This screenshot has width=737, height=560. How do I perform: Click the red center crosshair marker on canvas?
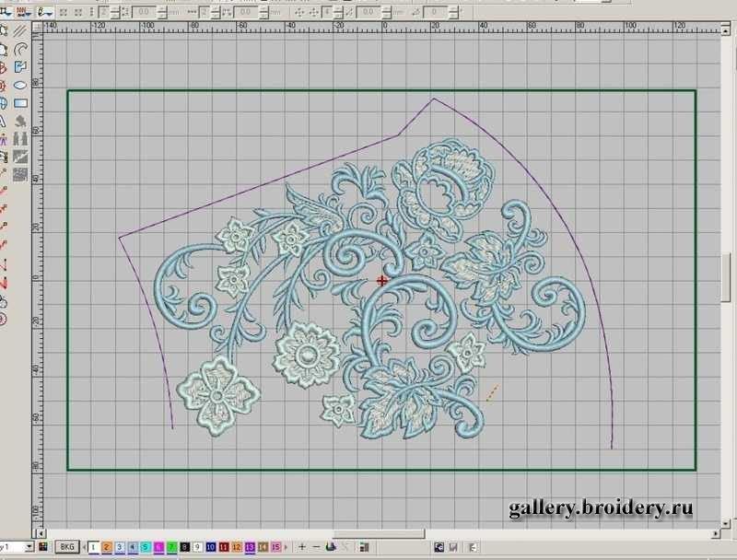tap(382, 281)
